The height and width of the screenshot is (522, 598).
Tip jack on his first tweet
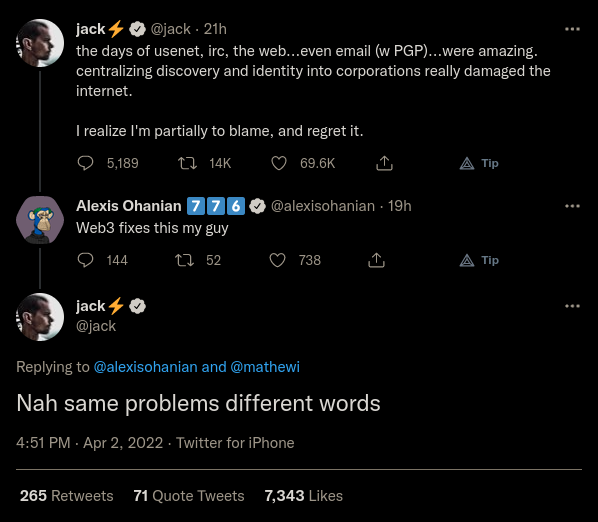(x=479, y=163)
